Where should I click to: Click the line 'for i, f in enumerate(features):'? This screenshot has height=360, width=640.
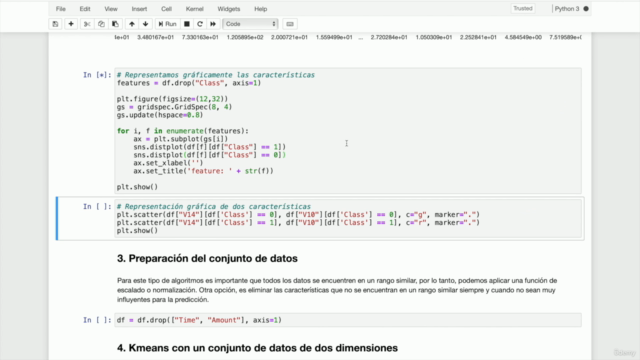182,131
